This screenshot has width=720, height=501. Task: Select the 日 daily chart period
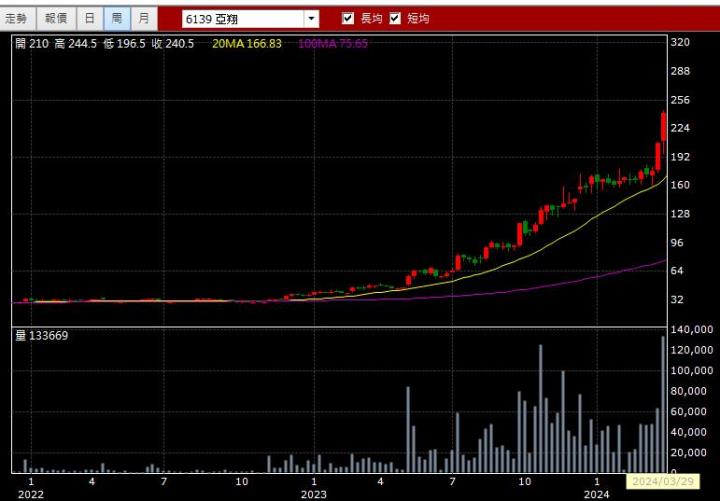pos(90,18)
